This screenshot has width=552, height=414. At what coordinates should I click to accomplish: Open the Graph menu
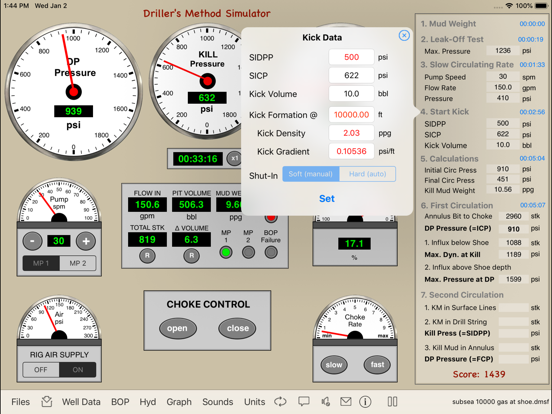[x=179, y=402]
